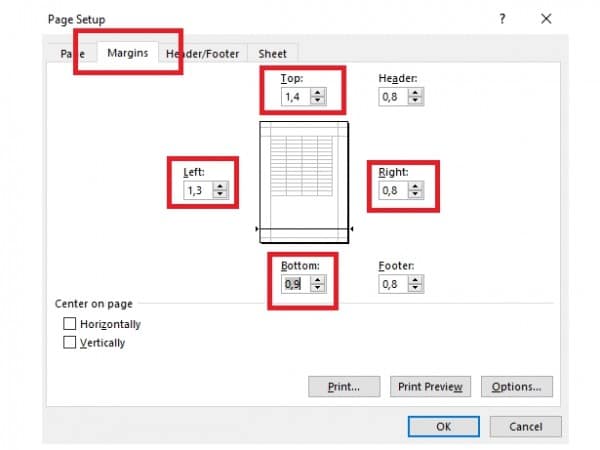Increase the Right margin value
Viewport: 600px width, 450px height.
pyautogui.click(x=416, y=186)
